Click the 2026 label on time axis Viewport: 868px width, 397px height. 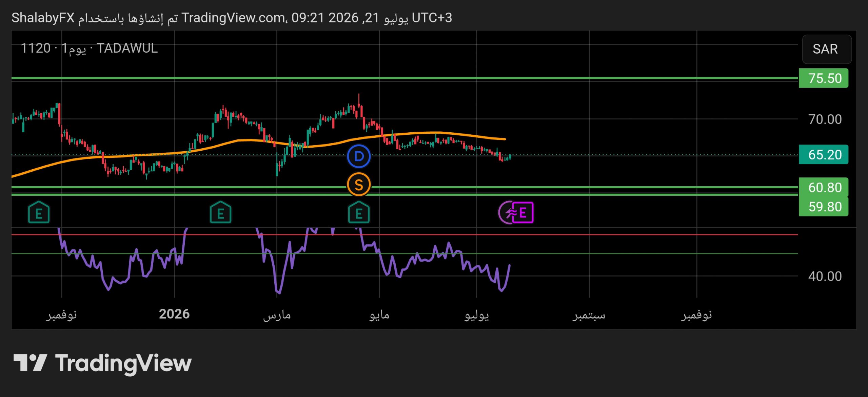pos(174,314)
